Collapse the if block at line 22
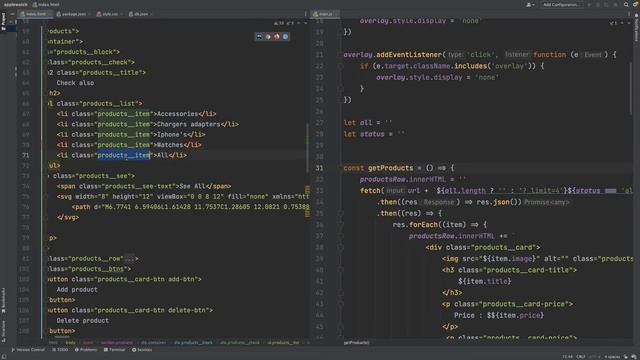The width and height of the screenshot is (640, 360). (340, 66)
